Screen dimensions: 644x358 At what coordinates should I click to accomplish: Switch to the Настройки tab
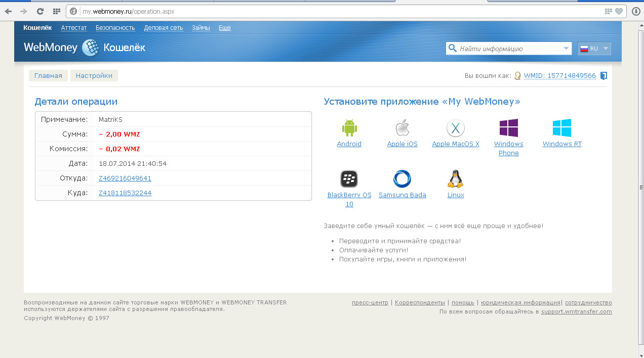pyautogui.click(x=94, y=76)
